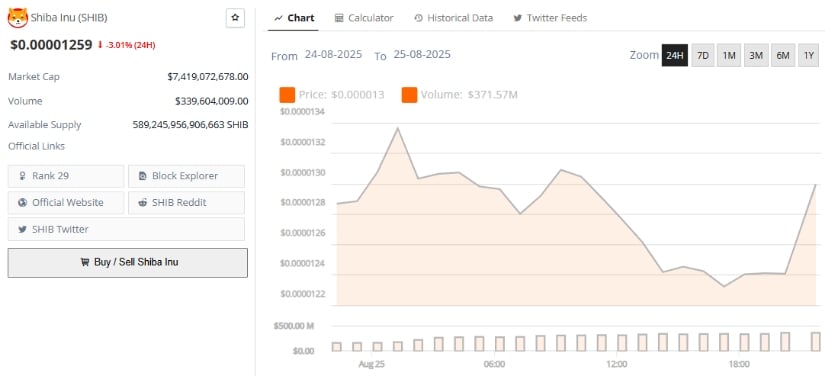Viewport: 825px width, 376px height.
Task: Click the shopping cart icon on Buy button
Action: pos(84,262)
